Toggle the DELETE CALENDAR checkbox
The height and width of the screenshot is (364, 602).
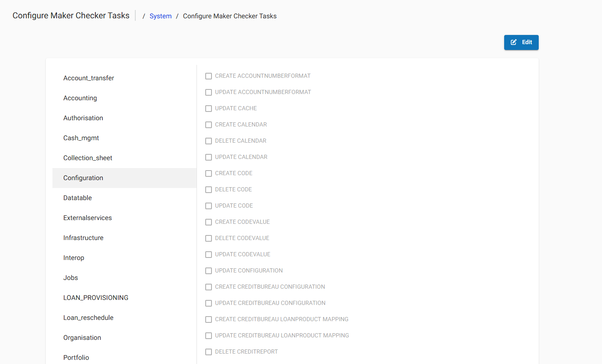tap(209, 141)
